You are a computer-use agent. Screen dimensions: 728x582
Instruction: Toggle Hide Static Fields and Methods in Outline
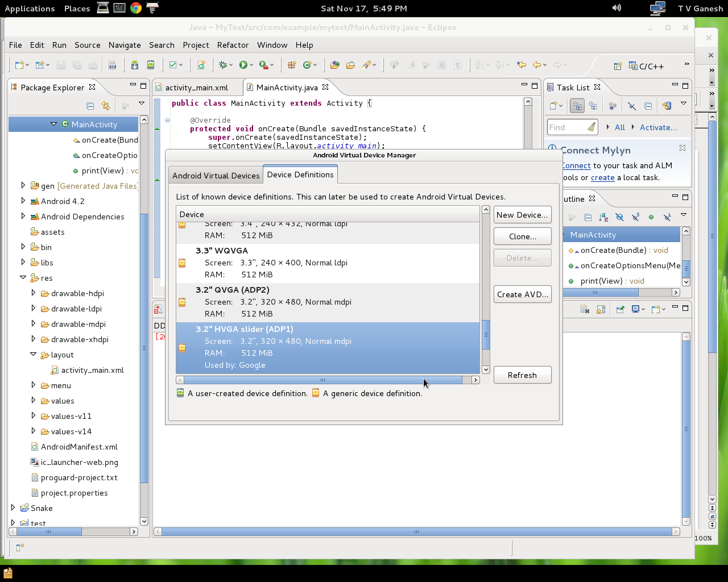click(x=635, y=217)
